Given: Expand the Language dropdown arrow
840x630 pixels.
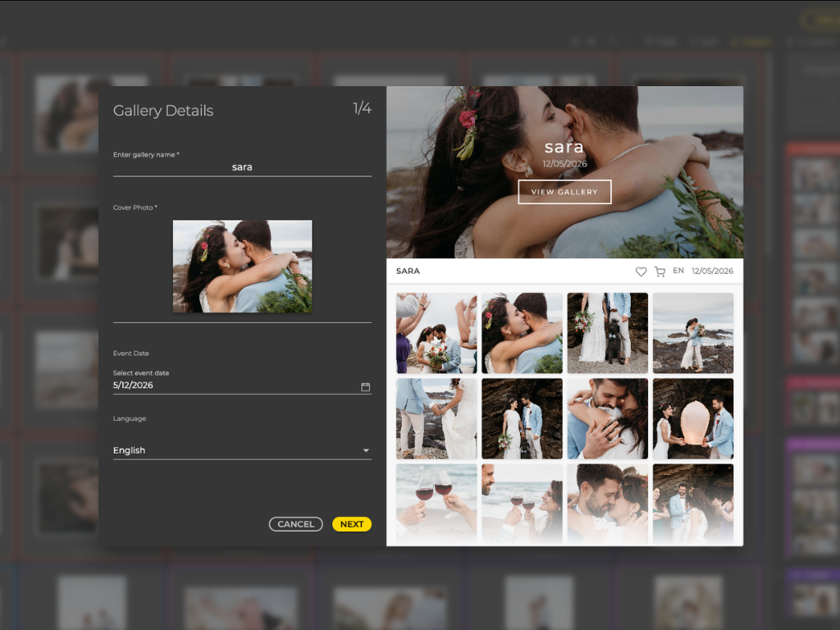Looking at the screenshot, I should point(366,450).
